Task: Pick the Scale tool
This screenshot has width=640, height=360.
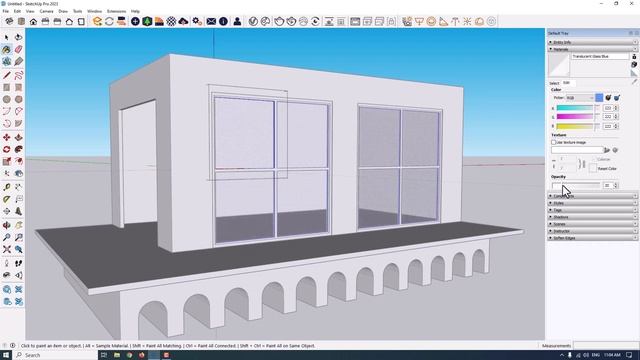Action: 7,161
